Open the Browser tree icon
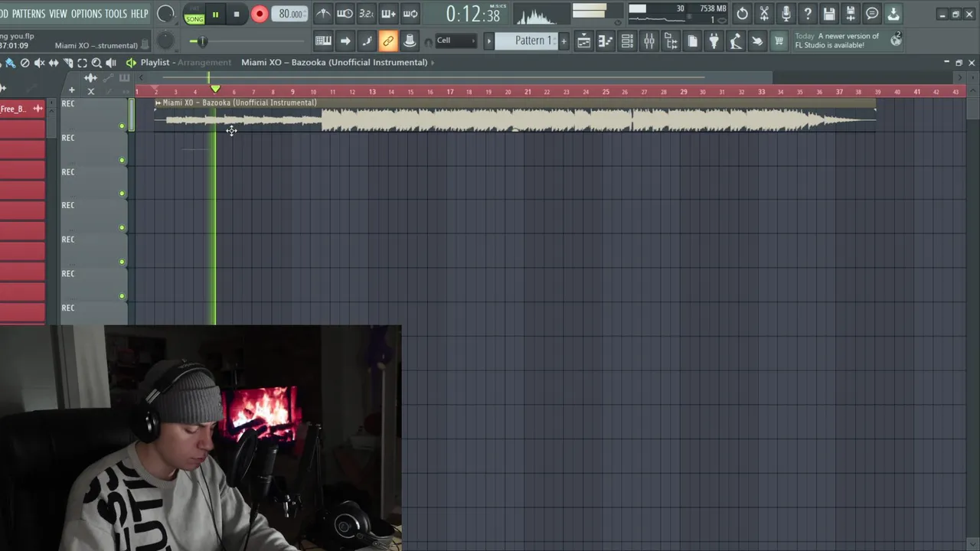The height and width of the screenshot is (551, 980). coord(671,41)
